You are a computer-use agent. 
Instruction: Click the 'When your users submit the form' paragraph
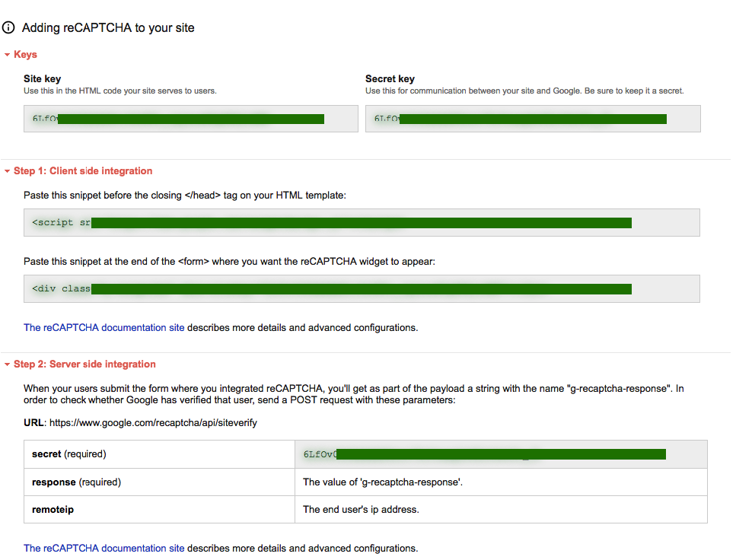[x=354, y=394]
